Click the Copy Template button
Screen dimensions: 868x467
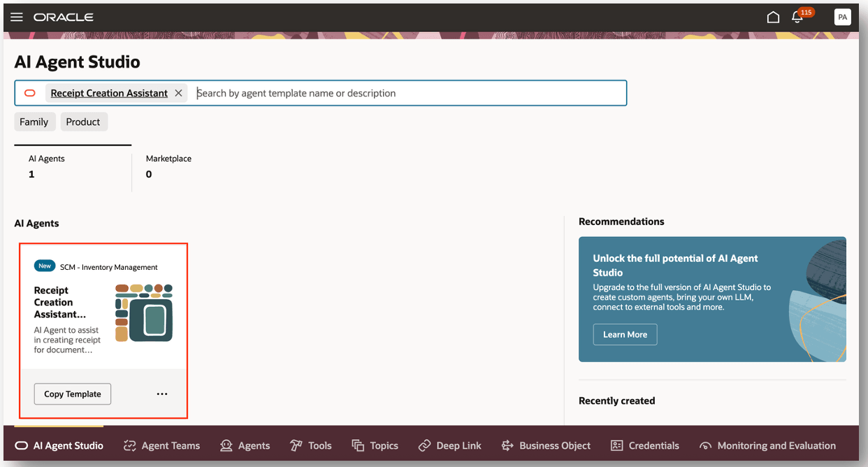(x=73, y=394)
